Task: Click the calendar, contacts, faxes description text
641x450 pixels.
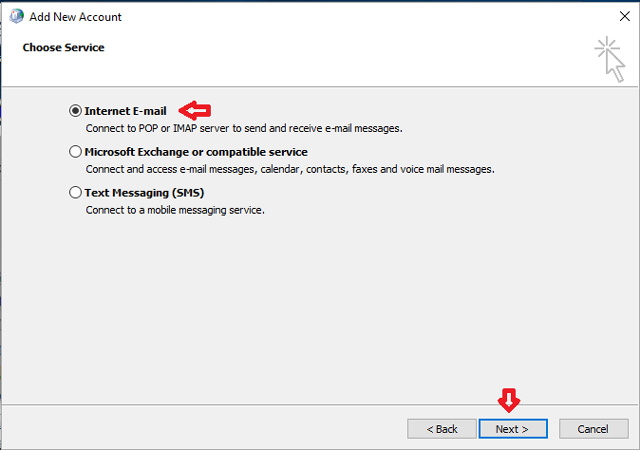Action: pyautogui.click(x=289, y=170)
